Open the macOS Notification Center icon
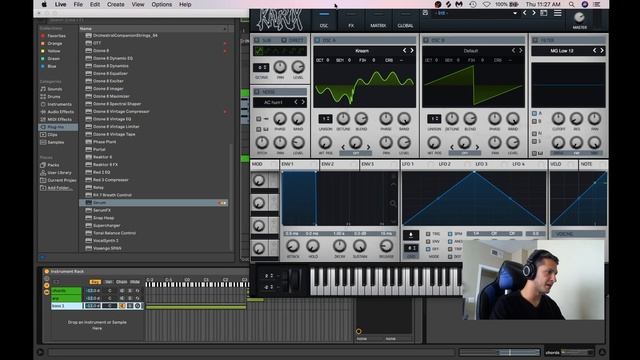This screenshot has height=360, width=640. pyautogui.click(x=597, y=4)
